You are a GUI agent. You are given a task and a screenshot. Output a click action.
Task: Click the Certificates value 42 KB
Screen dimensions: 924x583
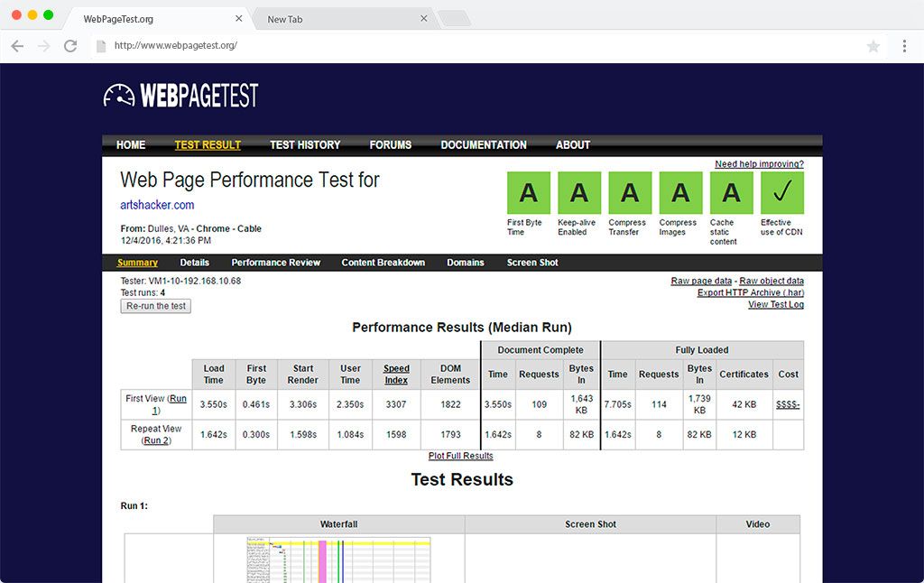(744, 404)
